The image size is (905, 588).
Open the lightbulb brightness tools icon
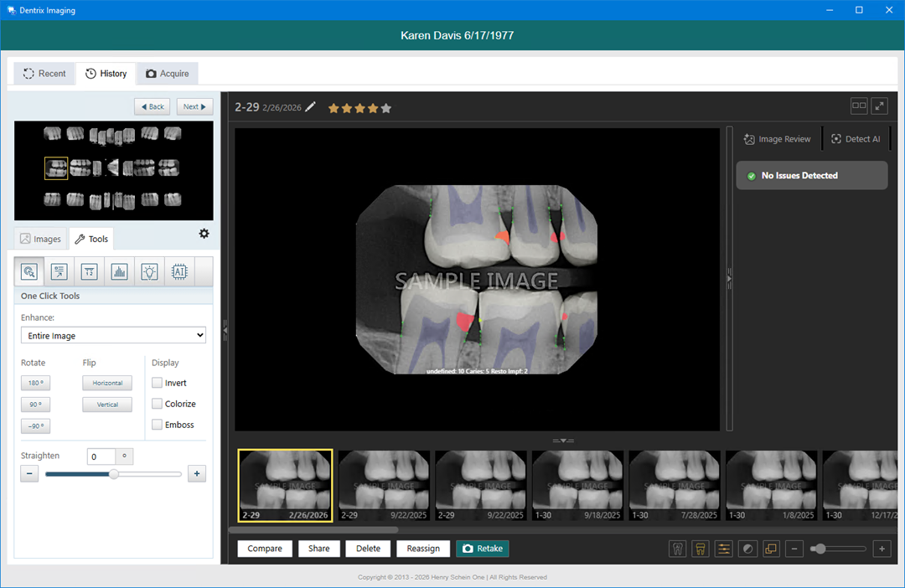point(149,271)
